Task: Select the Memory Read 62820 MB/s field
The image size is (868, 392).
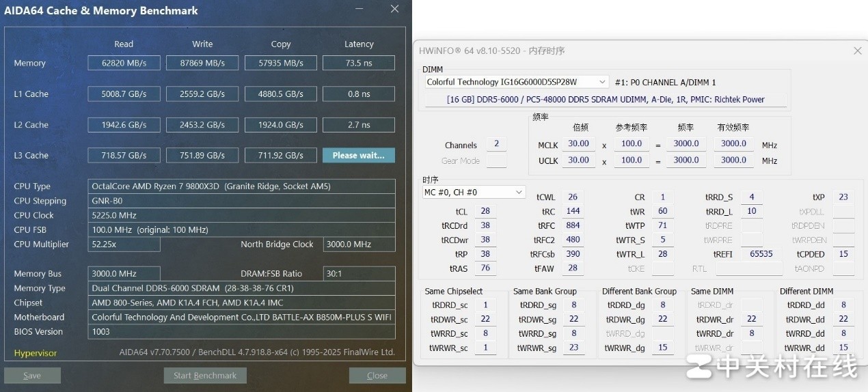Action: pyautogui.click(x=124, y=63)
